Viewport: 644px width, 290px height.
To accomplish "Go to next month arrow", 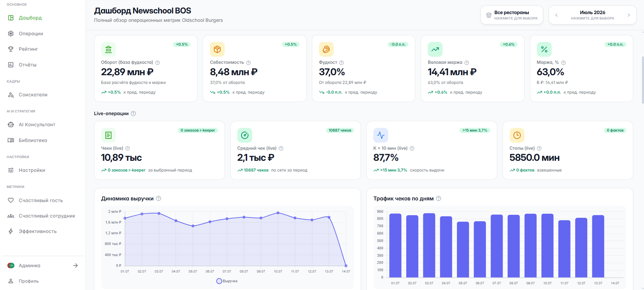I will 629,15.
